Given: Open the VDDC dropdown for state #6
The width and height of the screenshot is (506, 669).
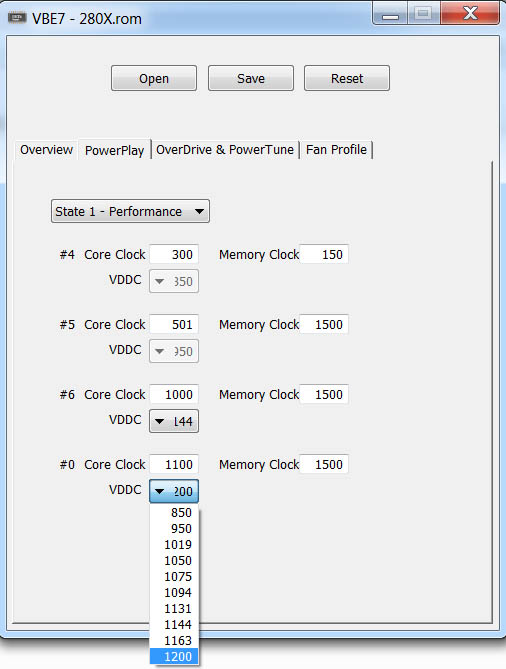Looking at the screenshot, I should tap(174, 421).
